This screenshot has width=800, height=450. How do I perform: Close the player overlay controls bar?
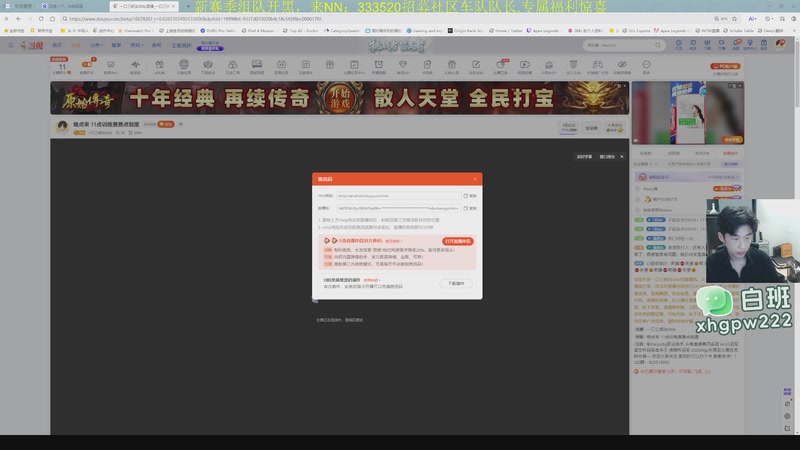click(x=621, y=157)
